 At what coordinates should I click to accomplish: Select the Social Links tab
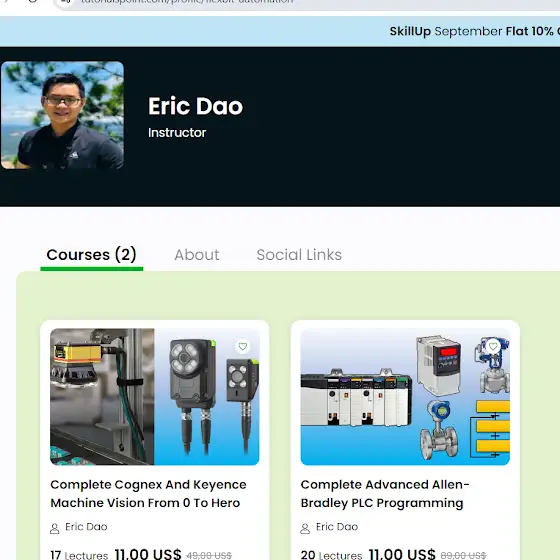[299, 255]
